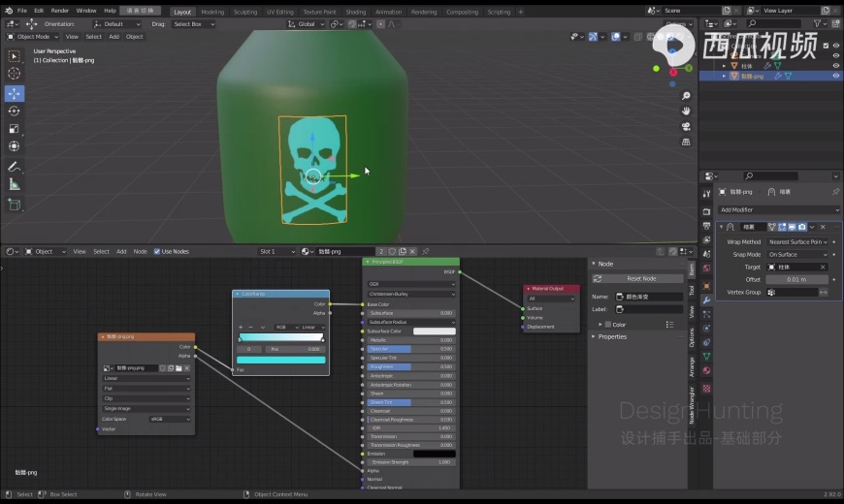Screen dimensions: 844x504
Task: Open the Render properties tab
Action: [x=707, y=211]
